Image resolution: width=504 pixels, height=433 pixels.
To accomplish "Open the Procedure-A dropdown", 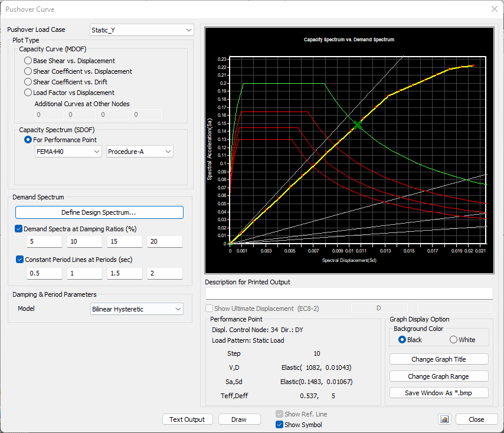I will tap(140, 152).
